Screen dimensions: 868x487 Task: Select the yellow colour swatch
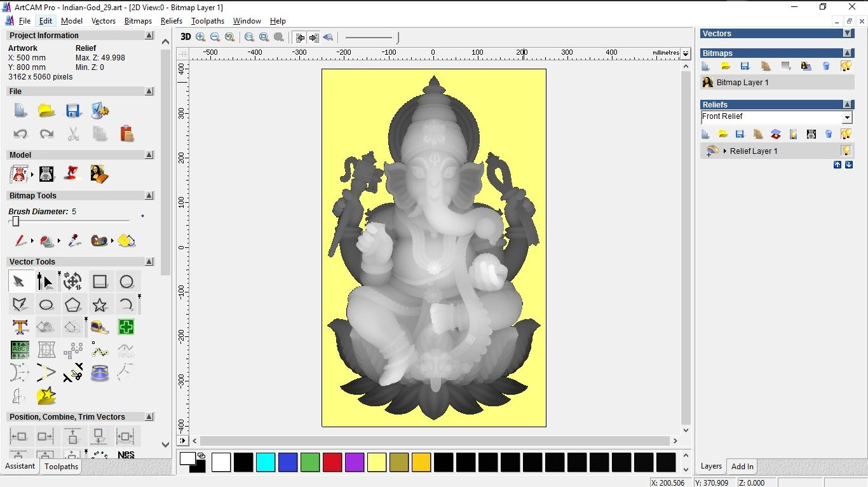(x=377, y=463)
